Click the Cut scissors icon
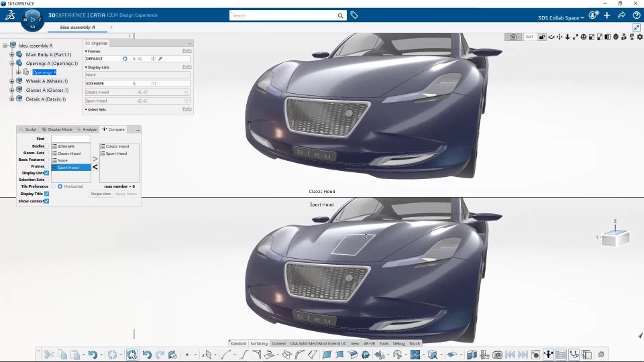644x362 pixels. click(49, 354)
